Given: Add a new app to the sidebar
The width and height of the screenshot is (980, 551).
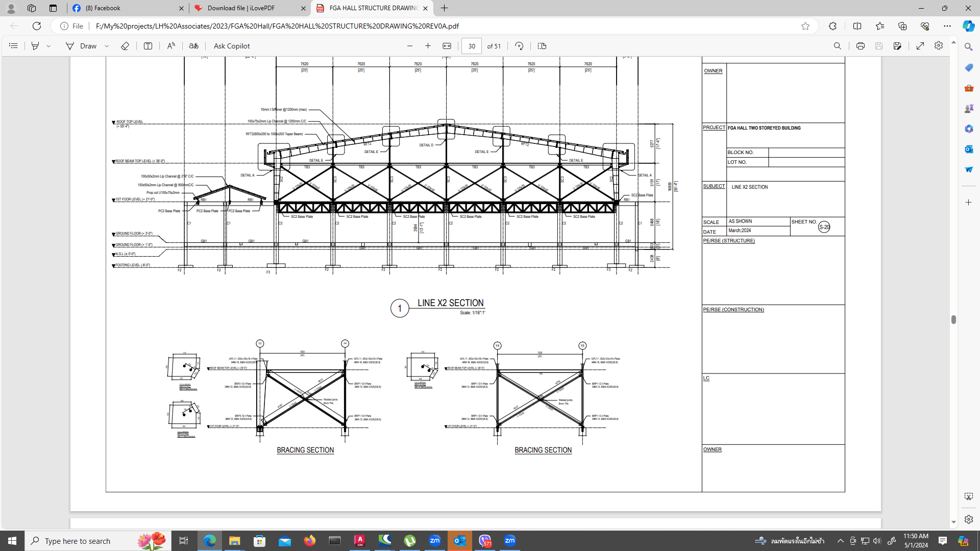Looking at the screenshot, I should tap(968, 203).
